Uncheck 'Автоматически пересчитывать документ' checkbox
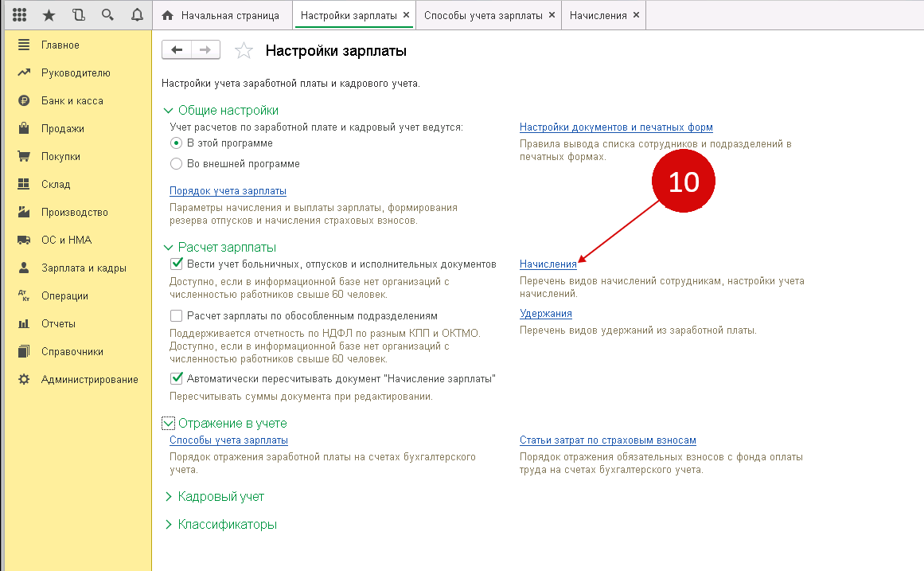924x571 pixels. [177, 378]
